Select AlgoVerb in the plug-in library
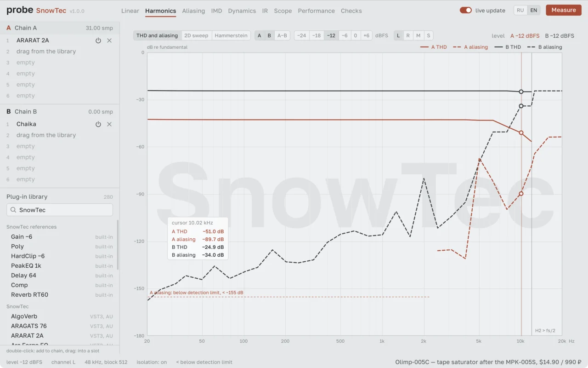This screenshot has height=368, width=588. tap(60, 316)
